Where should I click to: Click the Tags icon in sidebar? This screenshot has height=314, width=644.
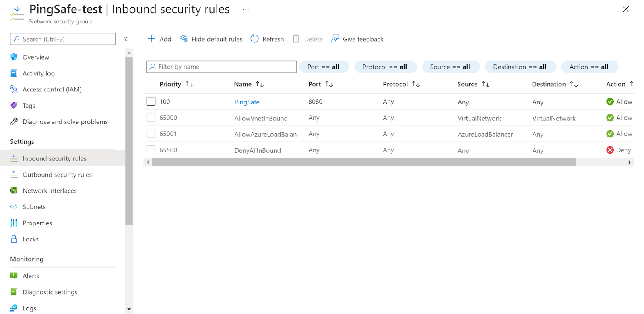(x=14, y=106)
